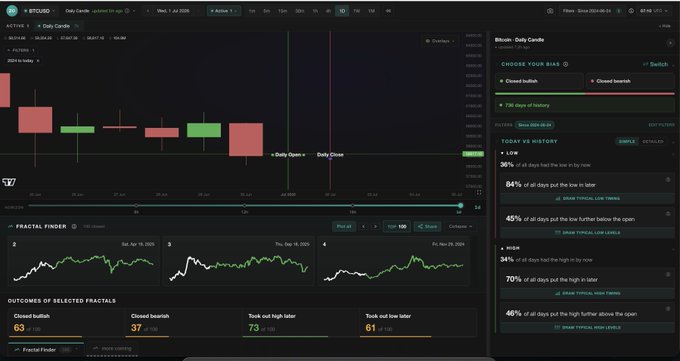Open the BTCUSD symbol selector
The image size is (680, 361).
(x=39, y=11)
